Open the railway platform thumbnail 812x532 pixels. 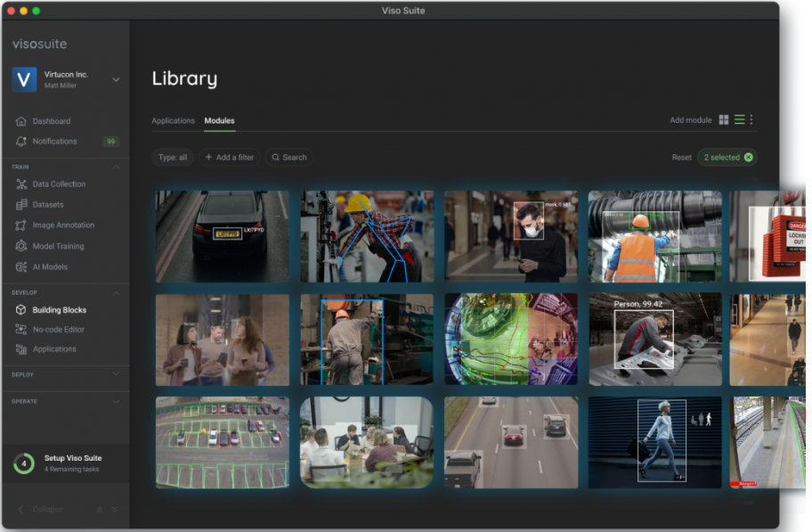click(x=767, y=442)
